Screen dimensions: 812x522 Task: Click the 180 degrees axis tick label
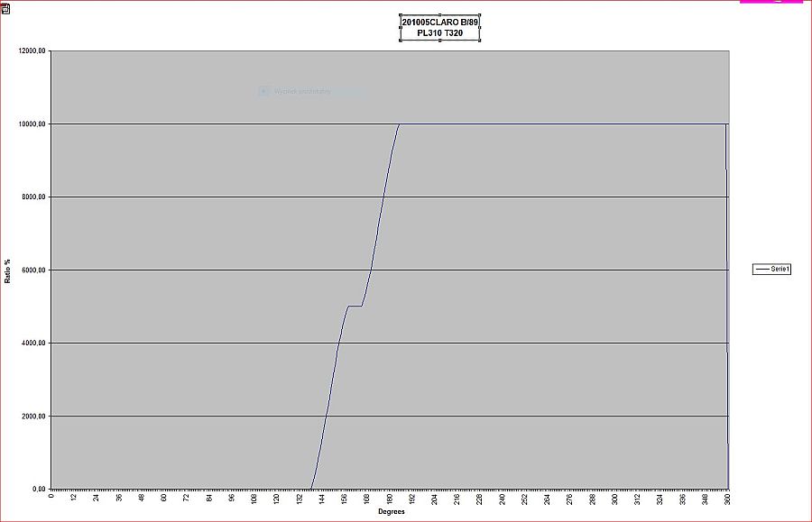pos(390,499)
